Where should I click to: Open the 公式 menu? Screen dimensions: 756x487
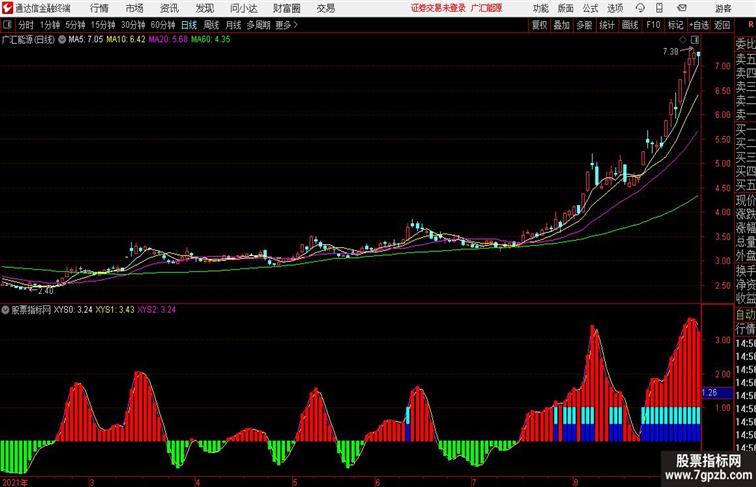coord(590,8)
